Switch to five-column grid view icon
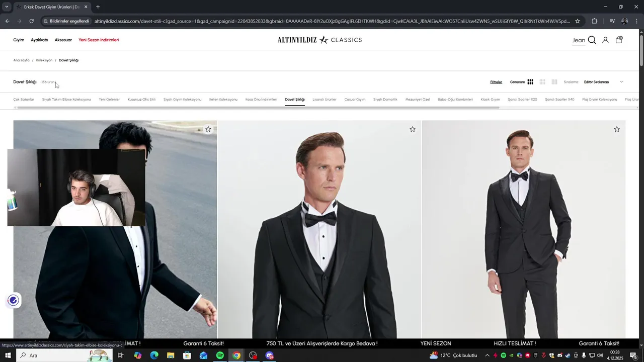Screen dimensions: 644x362 point(554,82)
